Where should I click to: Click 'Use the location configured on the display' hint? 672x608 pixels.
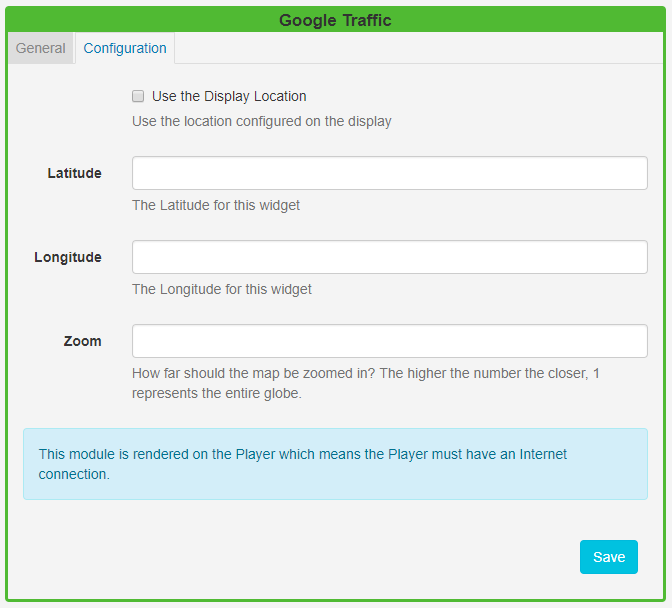[x=262, y=121]
